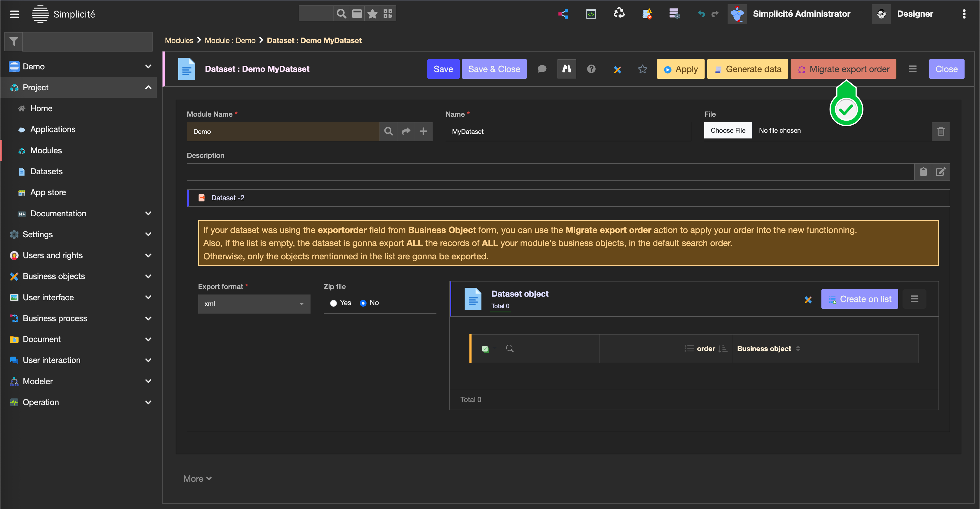Click the Migrate export order button
This screenshot has width=980, height=509.
pyautogui.click(x=843, y=69)
